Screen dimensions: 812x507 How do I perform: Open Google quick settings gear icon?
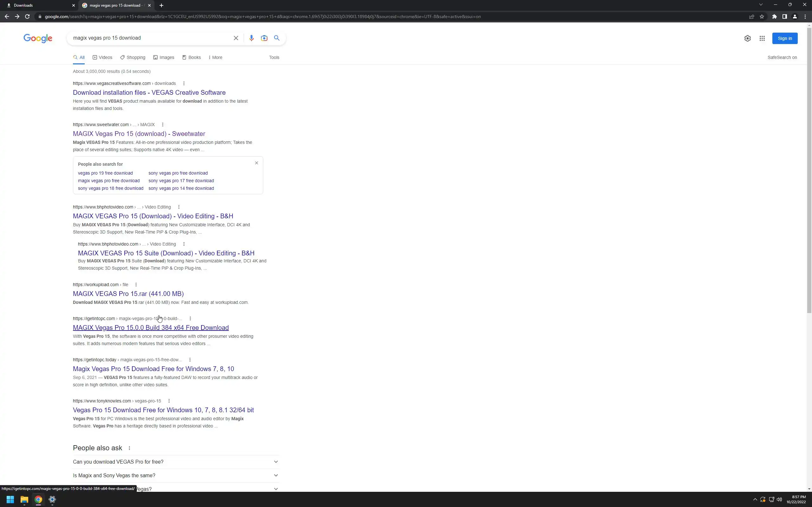tap(747, 39)
